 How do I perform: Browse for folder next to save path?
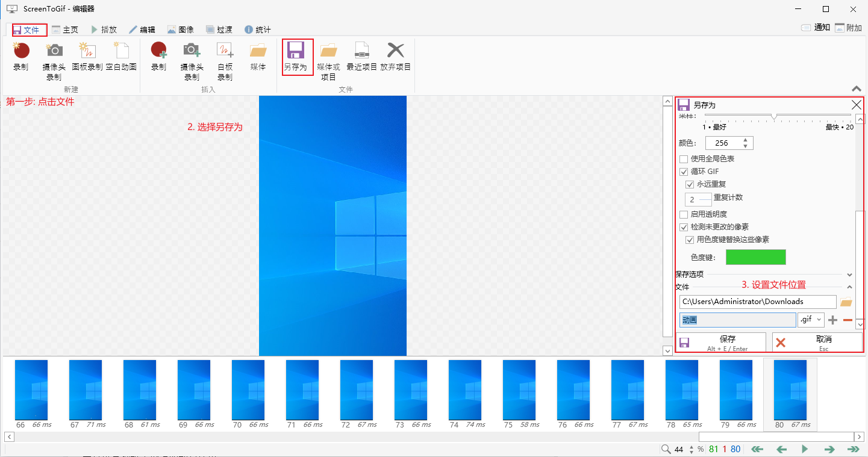[x=846, y=302]
